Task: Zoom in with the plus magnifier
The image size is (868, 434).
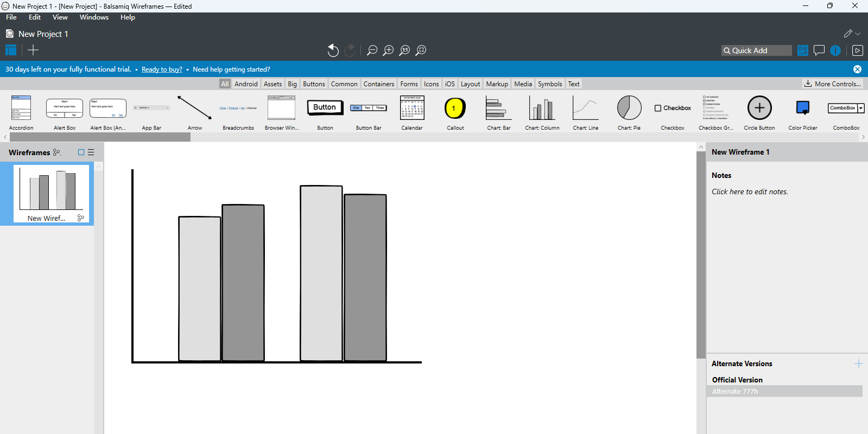Action: point(388,50)
